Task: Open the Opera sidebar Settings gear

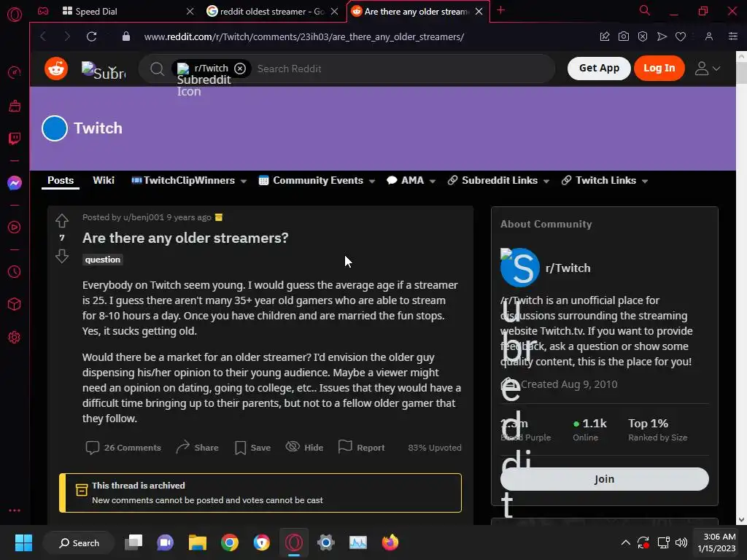Action: [x=15, y=337]
